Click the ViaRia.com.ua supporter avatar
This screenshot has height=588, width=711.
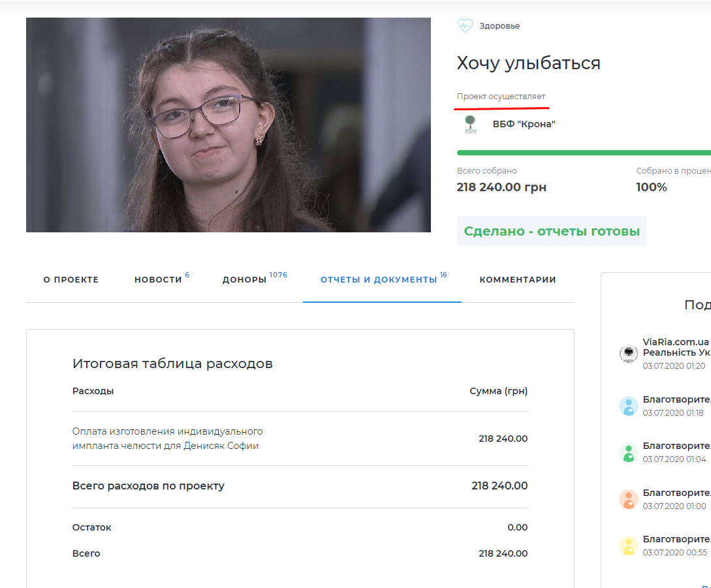click(628, 354)
